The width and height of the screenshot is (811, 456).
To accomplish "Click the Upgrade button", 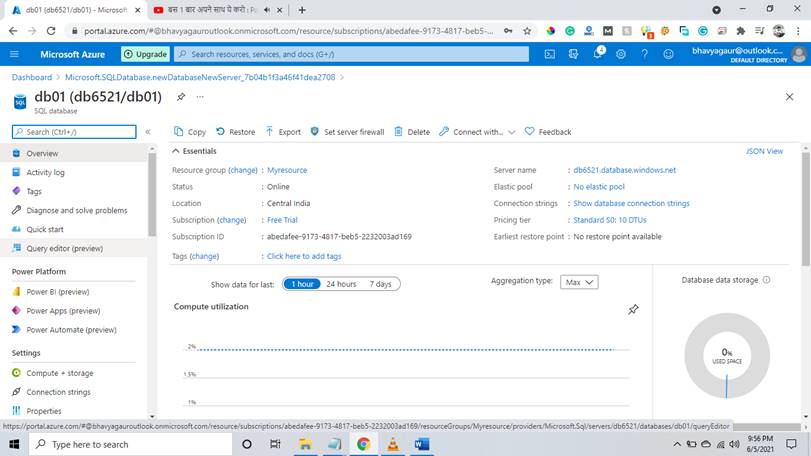I will click(x=145, y=54).
